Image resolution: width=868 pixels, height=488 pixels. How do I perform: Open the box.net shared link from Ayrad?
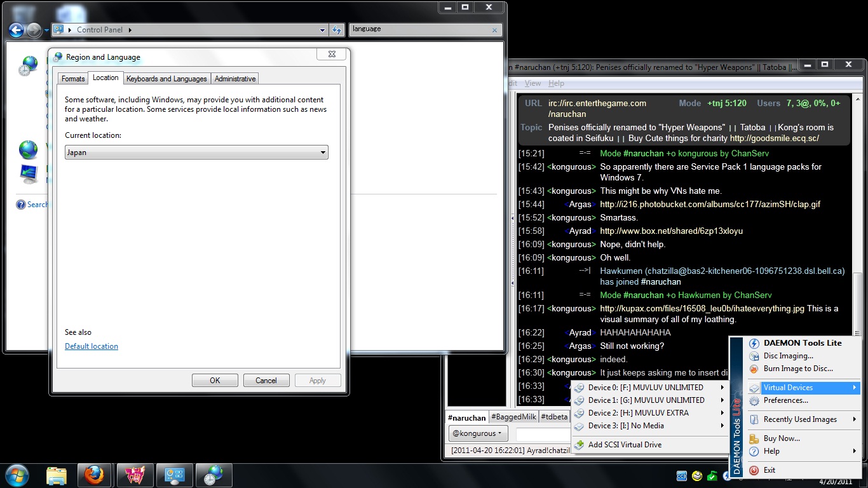[671, 231]
